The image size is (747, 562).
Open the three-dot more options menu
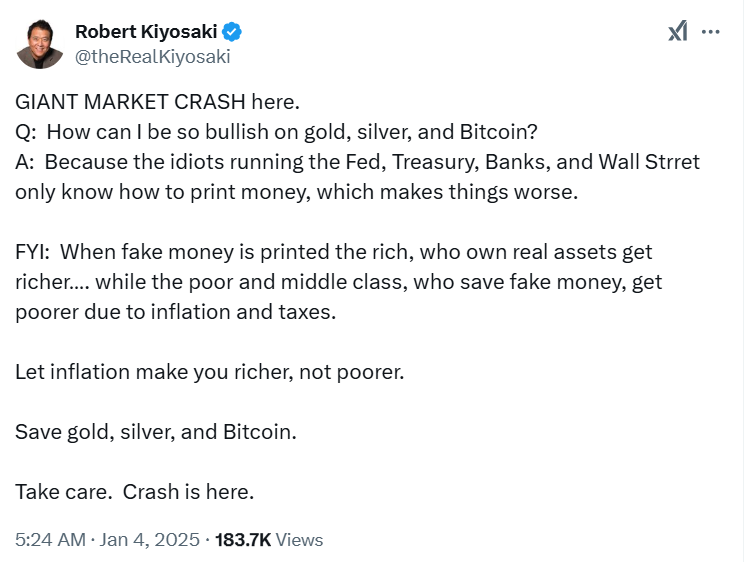click(x=711, y=32)
